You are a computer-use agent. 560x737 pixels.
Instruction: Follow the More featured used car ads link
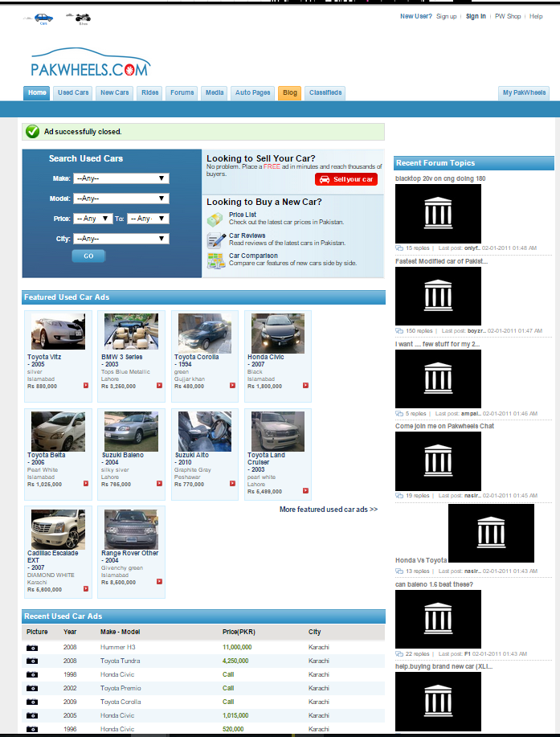pyautogui.click(x=328, y=510)
